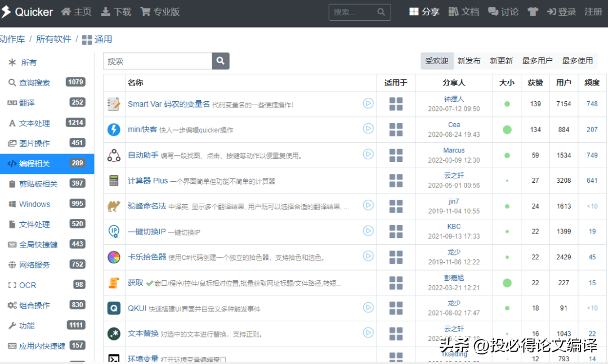Open the 讨论 discussion link
608x364 pixels.
[503, 12]
